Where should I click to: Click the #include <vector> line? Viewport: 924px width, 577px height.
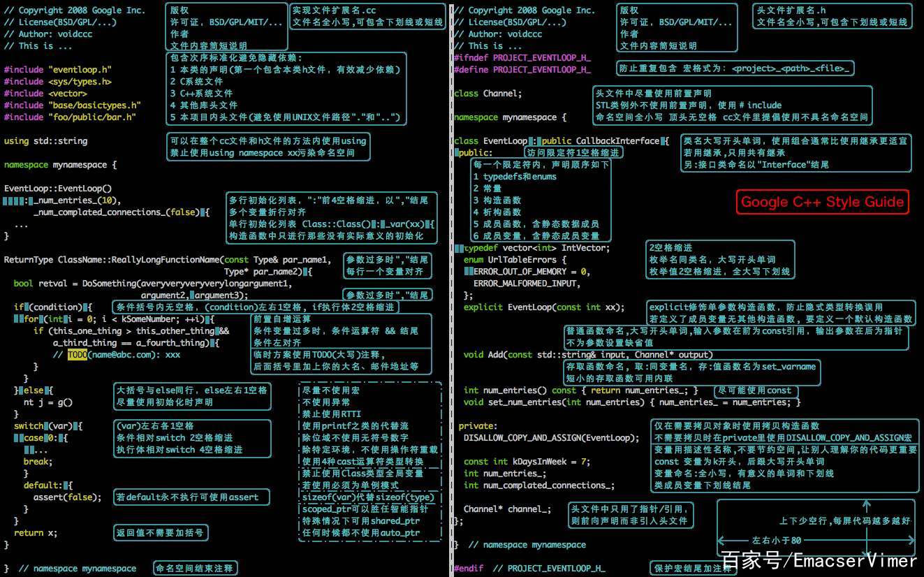[45, 94]
